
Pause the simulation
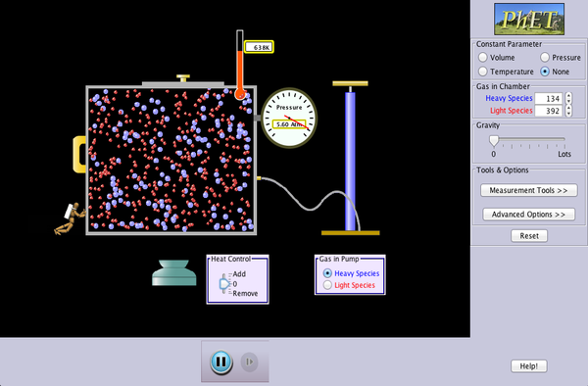click(221, 362)
